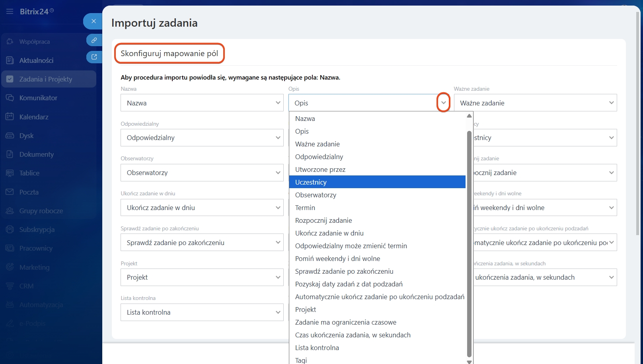Viewport: 643px width, 364px height.
Task: Open the Lista kontrolna mapping dropdown
Action: (x=202, y=312)
